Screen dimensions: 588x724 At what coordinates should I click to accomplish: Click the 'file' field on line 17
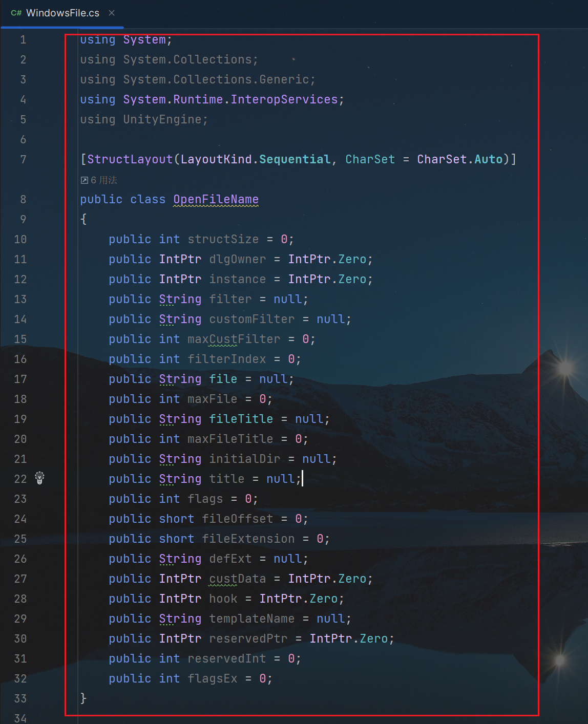click(223, 379)
